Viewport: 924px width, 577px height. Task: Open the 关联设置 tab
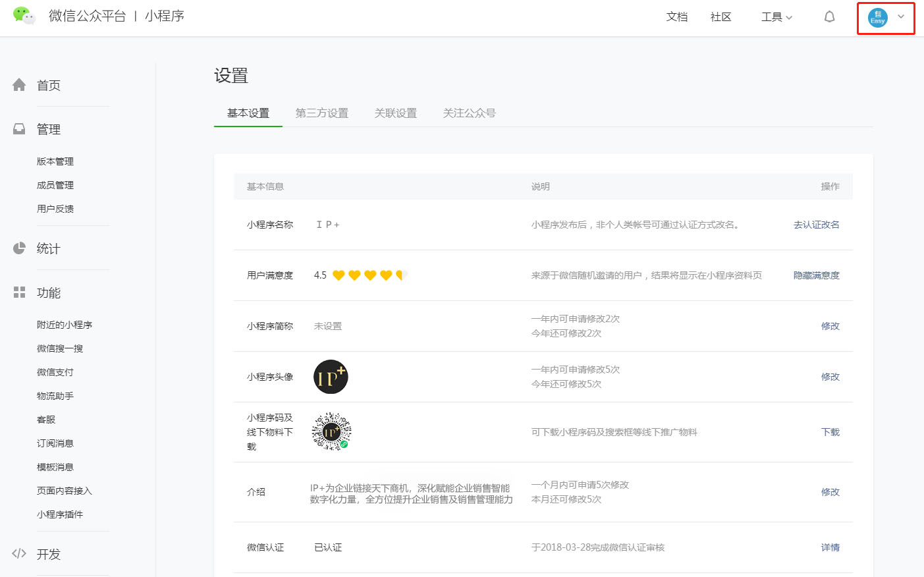(x=395, y=113)
